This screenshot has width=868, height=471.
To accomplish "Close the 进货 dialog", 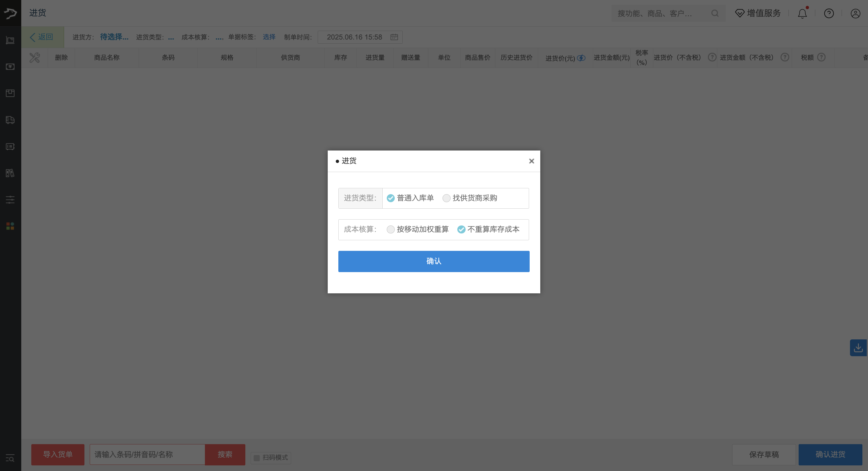I will pyautogui.click(x=531, y=161).
